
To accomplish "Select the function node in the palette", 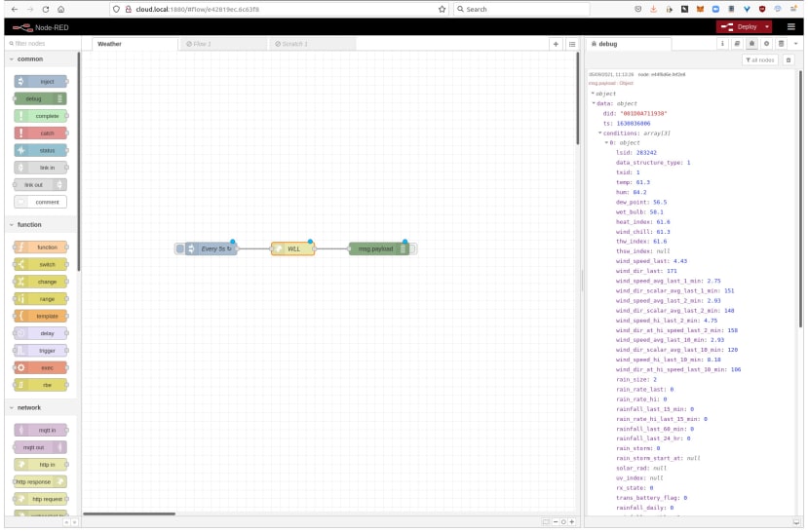I will click(41, 247).
